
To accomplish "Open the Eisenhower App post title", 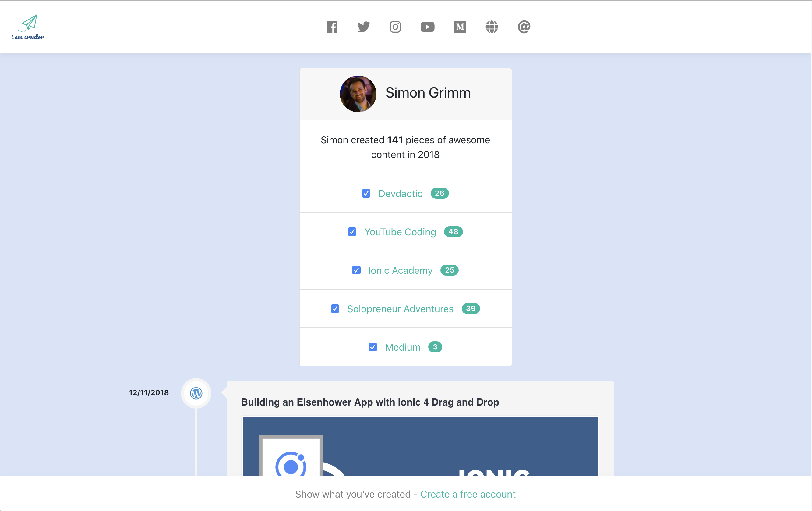I will click(x=370, y=402).
